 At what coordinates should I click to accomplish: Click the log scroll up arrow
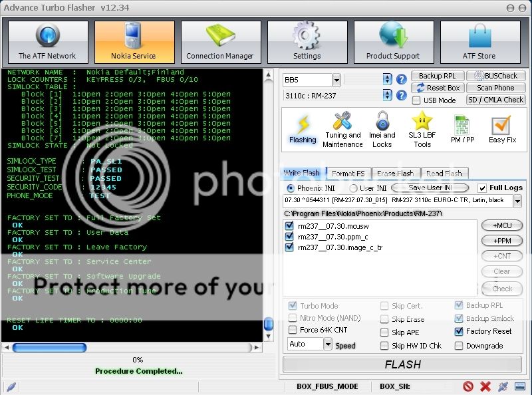point(269,75)
